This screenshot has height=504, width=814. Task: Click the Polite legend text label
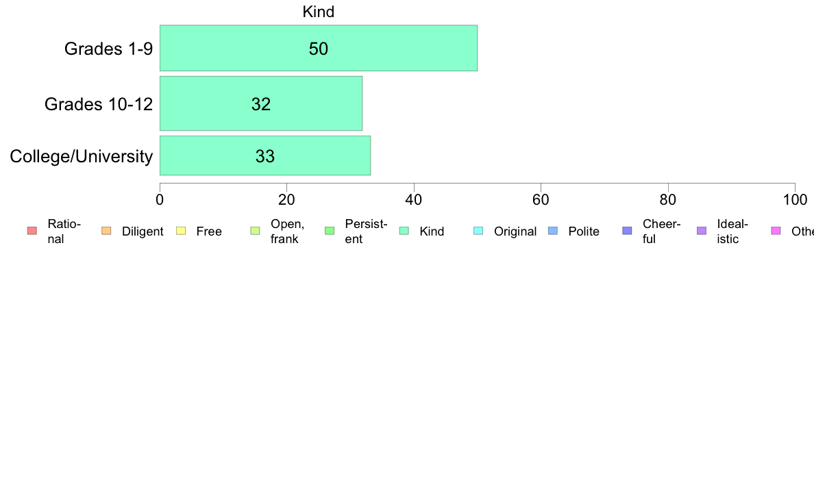(584, 231)
